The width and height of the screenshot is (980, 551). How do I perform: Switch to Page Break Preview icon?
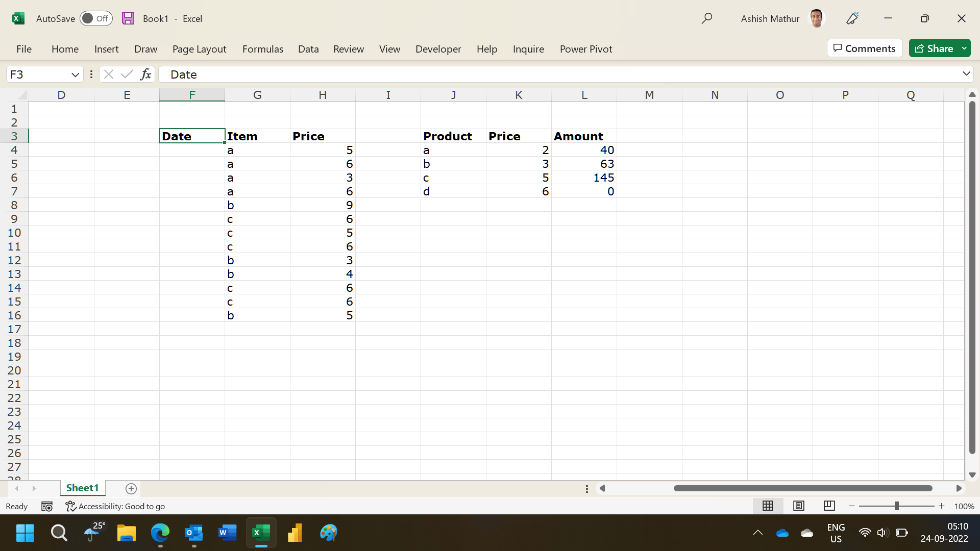(x=829, y=506)
